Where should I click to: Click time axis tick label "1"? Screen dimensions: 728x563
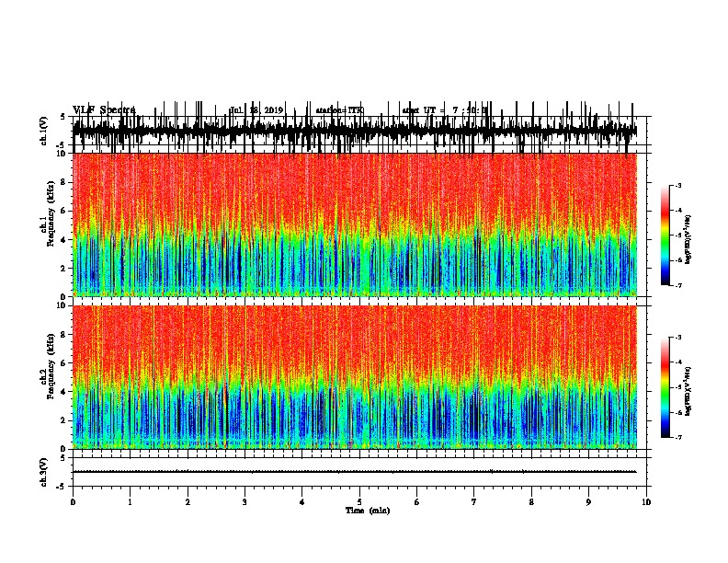tap(130, 502)
